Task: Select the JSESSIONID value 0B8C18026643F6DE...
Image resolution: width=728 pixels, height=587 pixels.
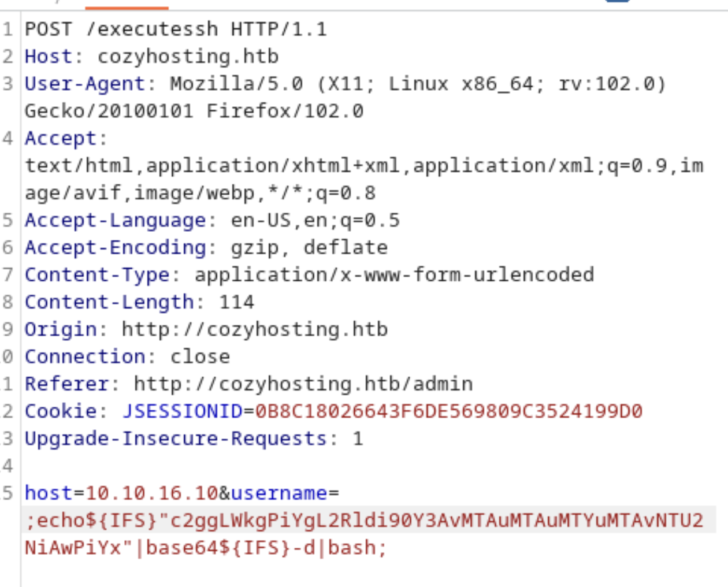Action: tap(449, 411)
